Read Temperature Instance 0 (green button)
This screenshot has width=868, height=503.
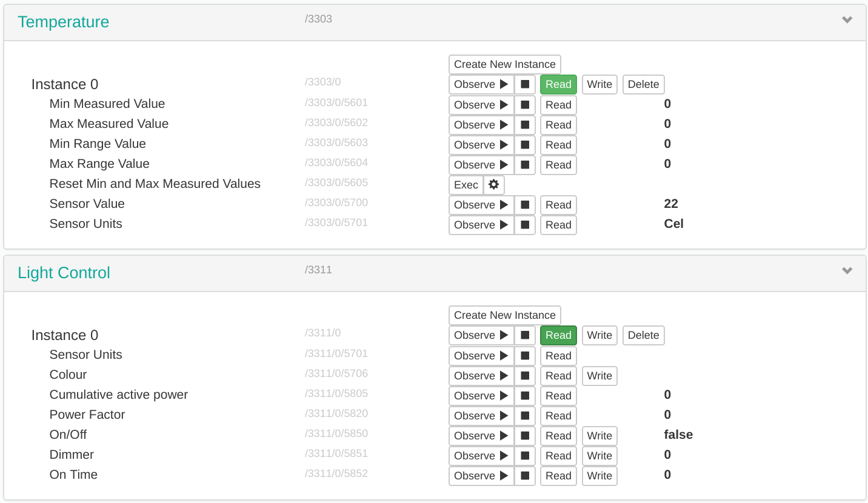pyautogui.click(x=558, y=84)
